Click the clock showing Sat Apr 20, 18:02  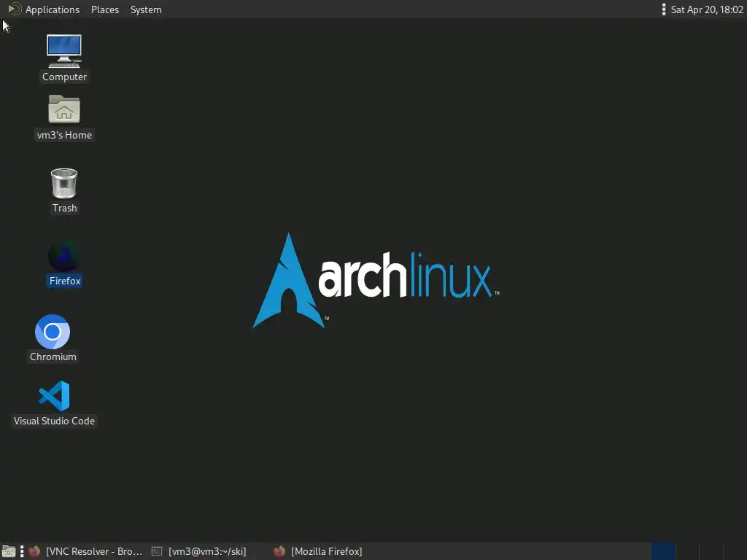[x=706, y=9]
